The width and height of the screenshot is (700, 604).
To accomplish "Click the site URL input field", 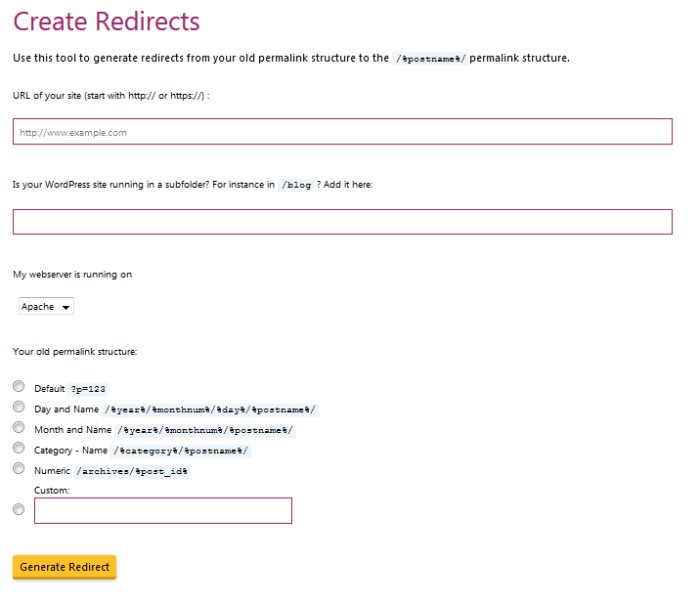I will [342, 132].
